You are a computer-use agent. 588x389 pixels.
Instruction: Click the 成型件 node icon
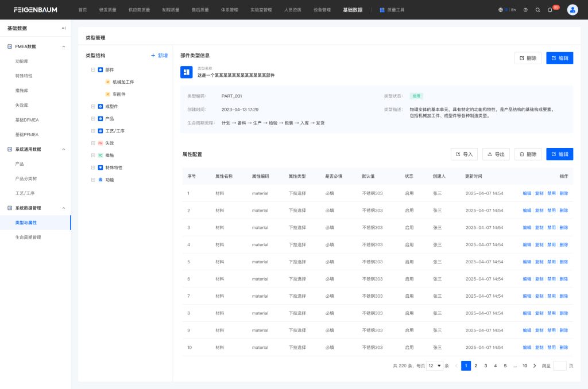(x=100, y=107)
